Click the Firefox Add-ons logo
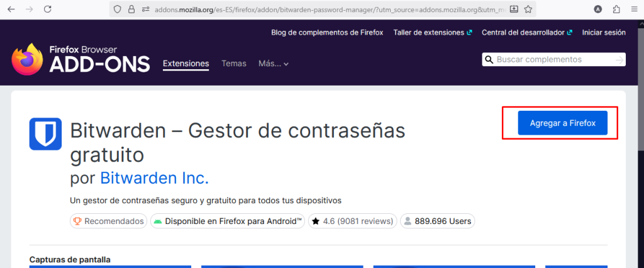 tap(80, 60)
